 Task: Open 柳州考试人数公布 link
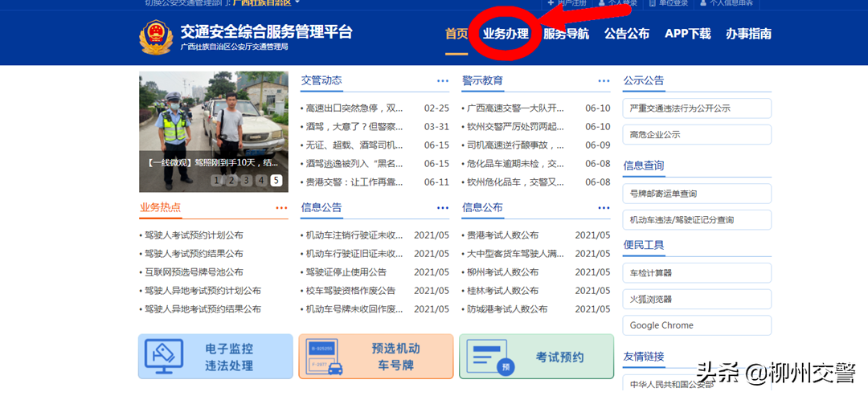pyautogui.click(x=502, y=272)
